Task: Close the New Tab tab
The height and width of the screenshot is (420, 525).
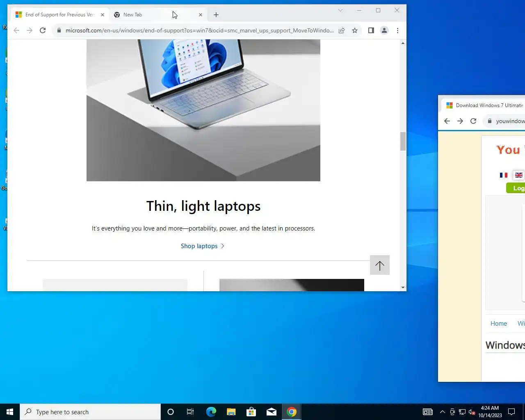Action: click(x=201, y=15)
